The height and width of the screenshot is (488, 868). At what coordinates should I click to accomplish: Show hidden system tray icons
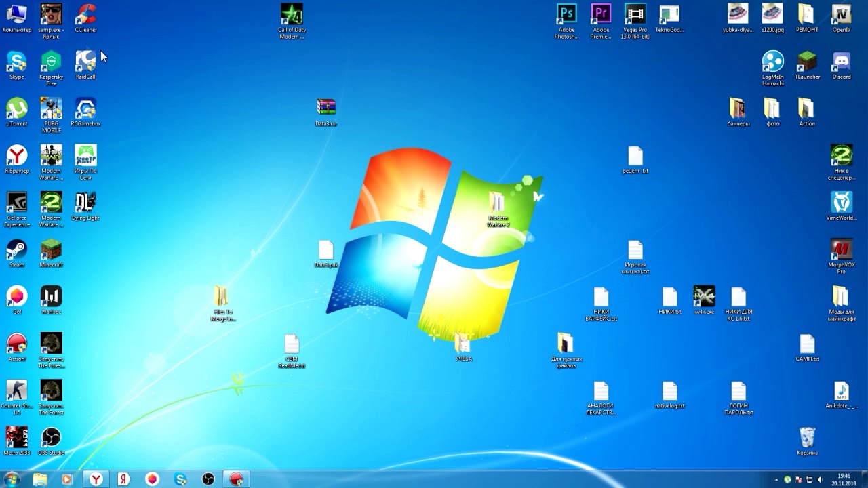[776, 479]
